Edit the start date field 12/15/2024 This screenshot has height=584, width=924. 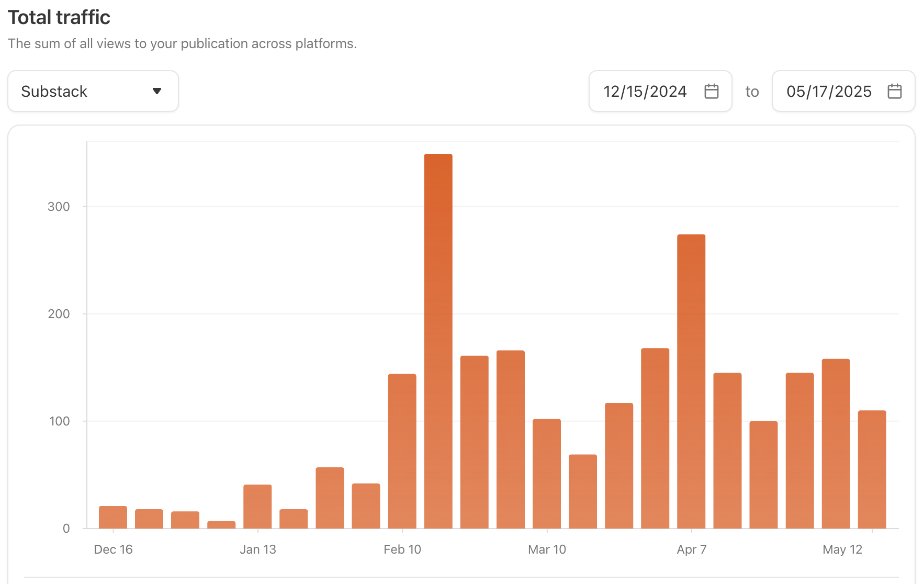(644, 91)
